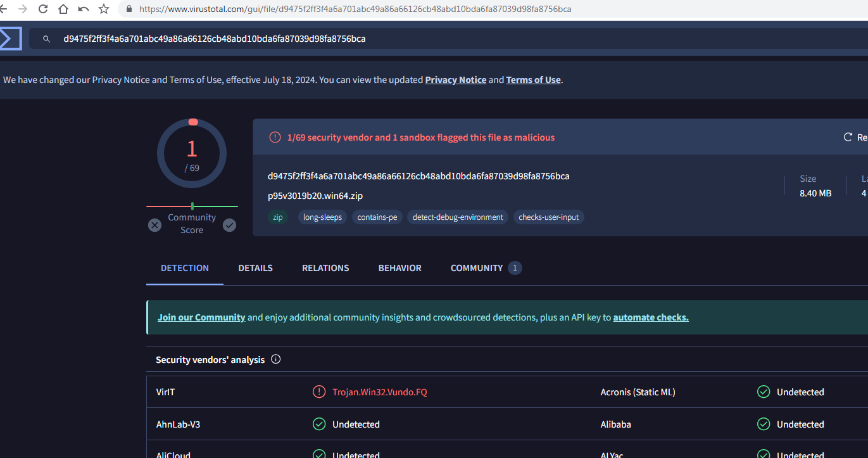Click info icon beside Security vendors' analysis
The image size is (868, 458).
click(275, 359)
